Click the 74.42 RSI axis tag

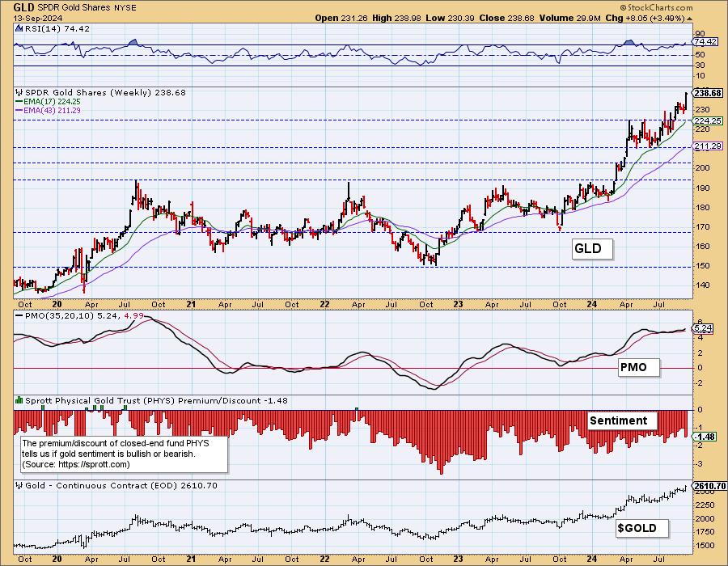[x=705, y=42]
